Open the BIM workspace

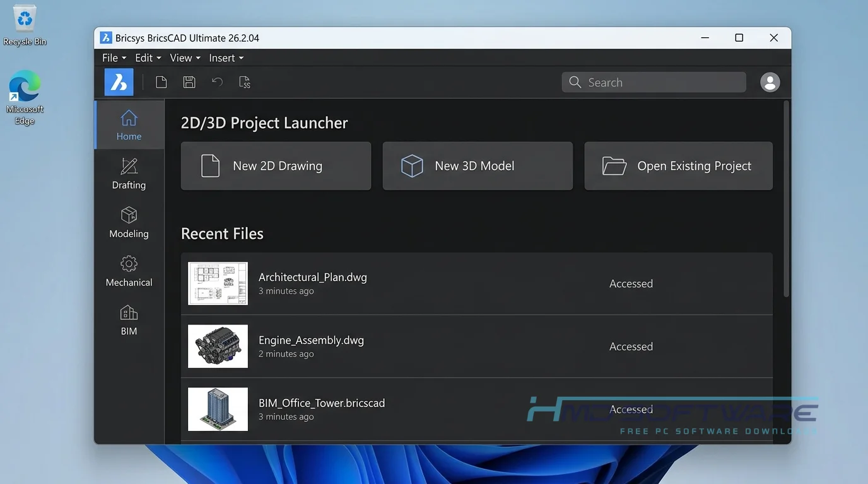(x=129, y=320)
